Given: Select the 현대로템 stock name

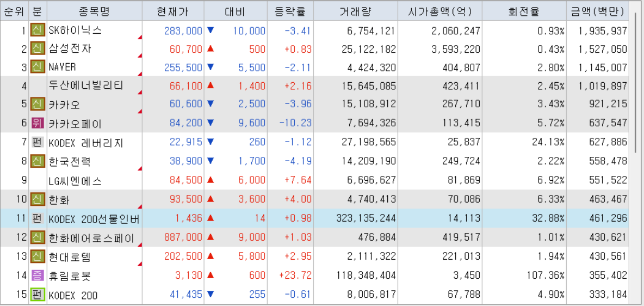Looking at the screenshot, I should click(x=70, y=258).
